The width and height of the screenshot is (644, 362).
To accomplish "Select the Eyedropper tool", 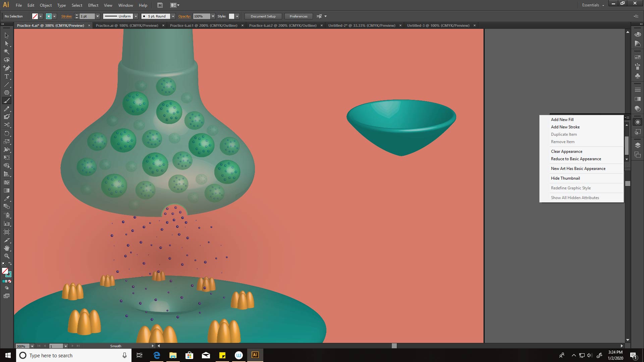I will [x=6, y=198].
